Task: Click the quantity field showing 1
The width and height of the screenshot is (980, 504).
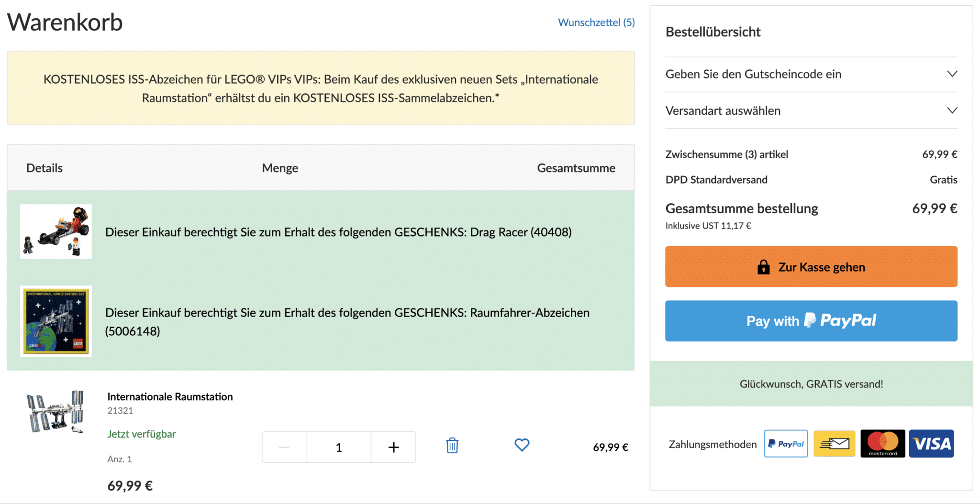Action: click(339, 447)
